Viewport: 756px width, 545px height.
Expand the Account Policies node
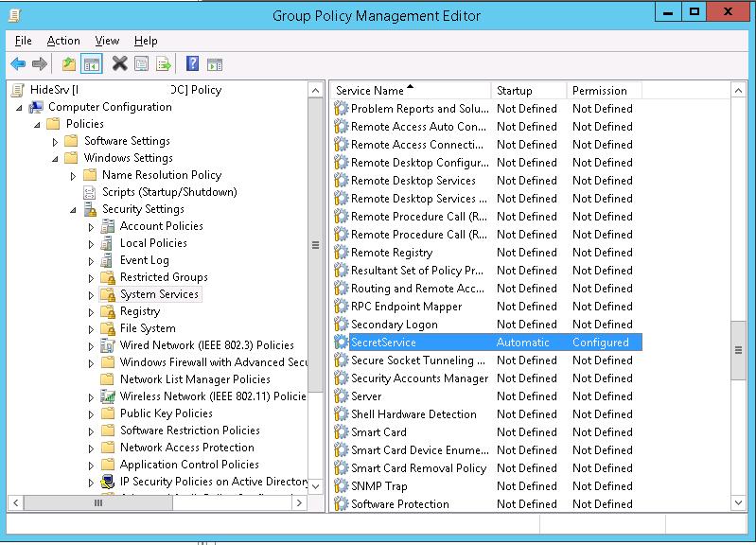pyautogui.click(x=92, y=227)
